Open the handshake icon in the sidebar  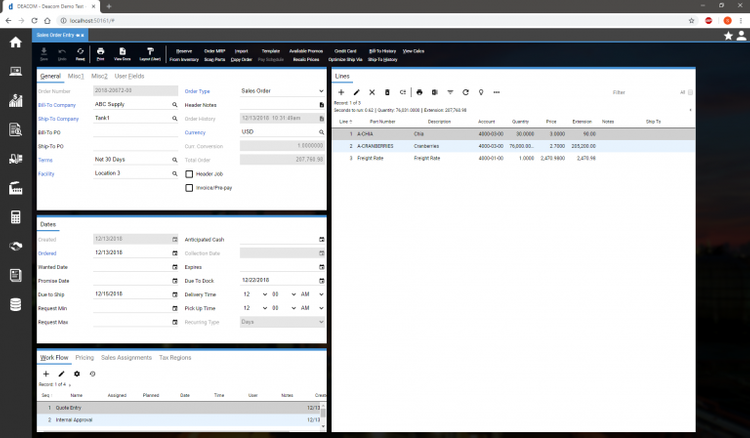pyautogui.click(x=15, y=246)
